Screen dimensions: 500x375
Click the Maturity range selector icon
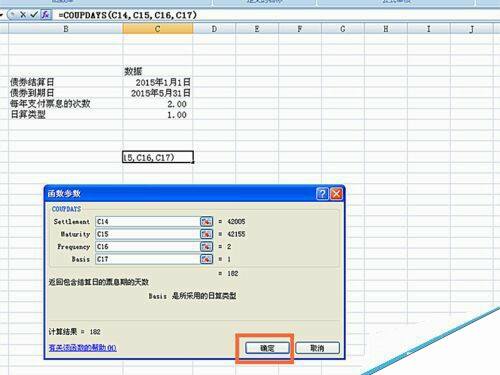click(206, 234)
